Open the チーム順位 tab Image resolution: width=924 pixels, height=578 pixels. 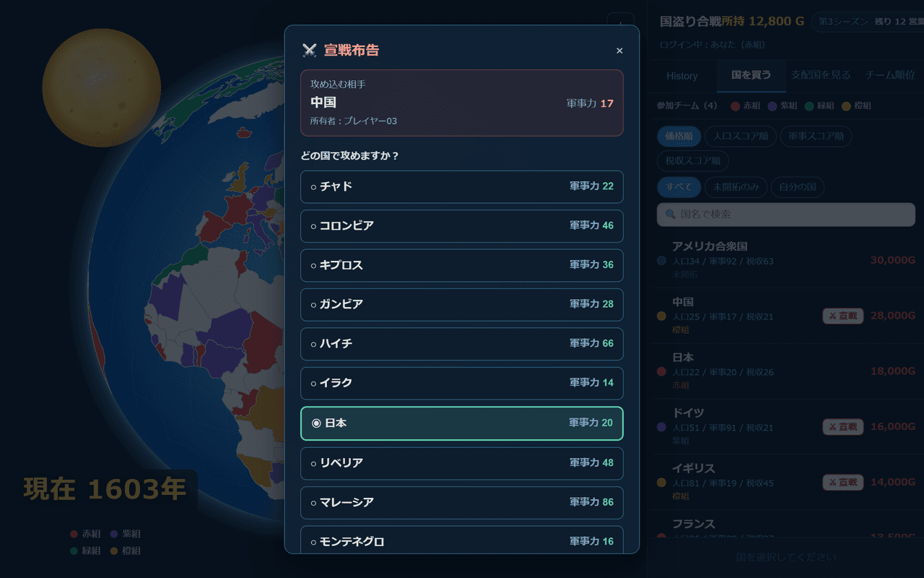890,75
